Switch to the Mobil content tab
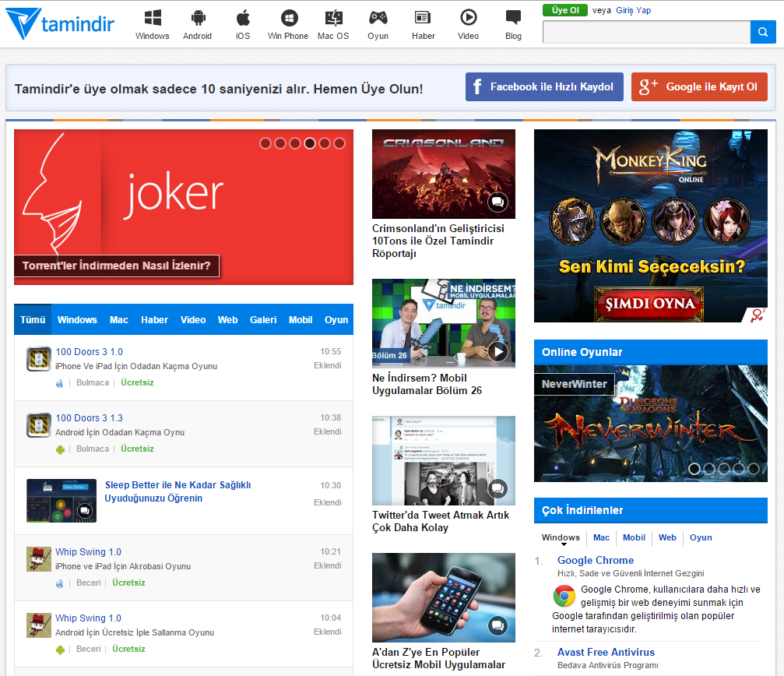The image size is (784, 676). [x=301, y=319]
